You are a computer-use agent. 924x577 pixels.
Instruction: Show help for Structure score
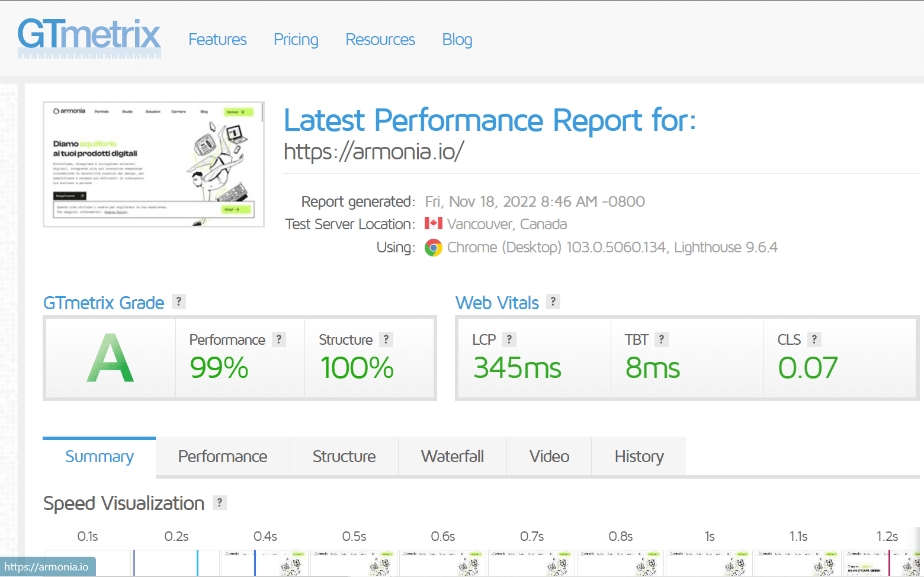click(386, 339)
